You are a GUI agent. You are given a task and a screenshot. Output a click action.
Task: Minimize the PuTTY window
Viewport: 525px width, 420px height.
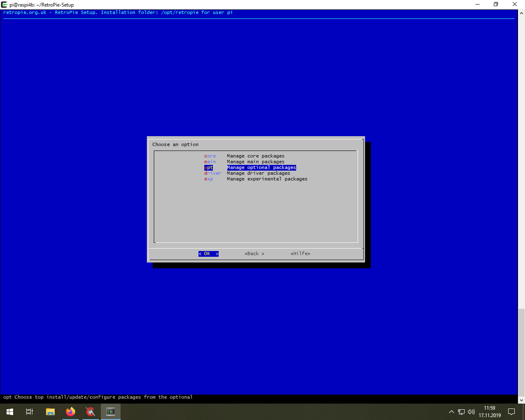477,5
